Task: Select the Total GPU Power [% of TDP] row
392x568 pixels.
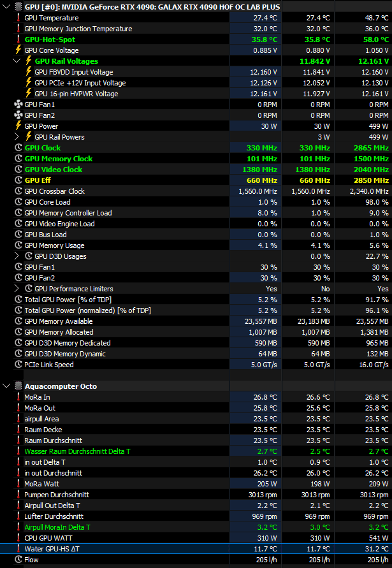Action: [x=196, y=300]
